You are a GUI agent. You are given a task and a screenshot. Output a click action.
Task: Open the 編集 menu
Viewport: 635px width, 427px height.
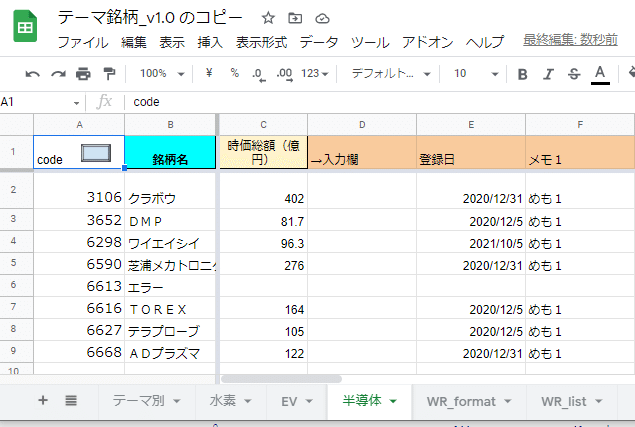point(134,42)
